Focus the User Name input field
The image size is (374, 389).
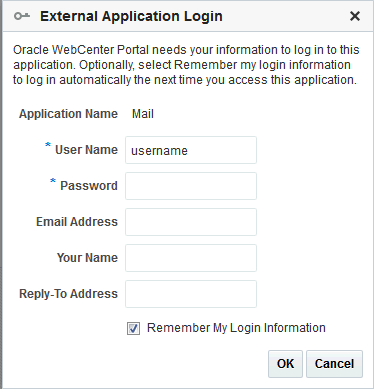(191, 150)
